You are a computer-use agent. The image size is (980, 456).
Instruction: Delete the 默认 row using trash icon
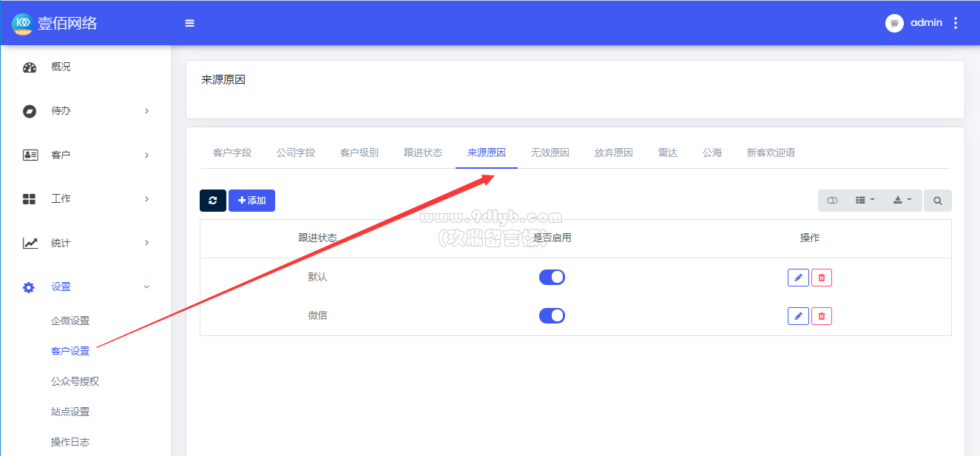(x=822, y=278)
